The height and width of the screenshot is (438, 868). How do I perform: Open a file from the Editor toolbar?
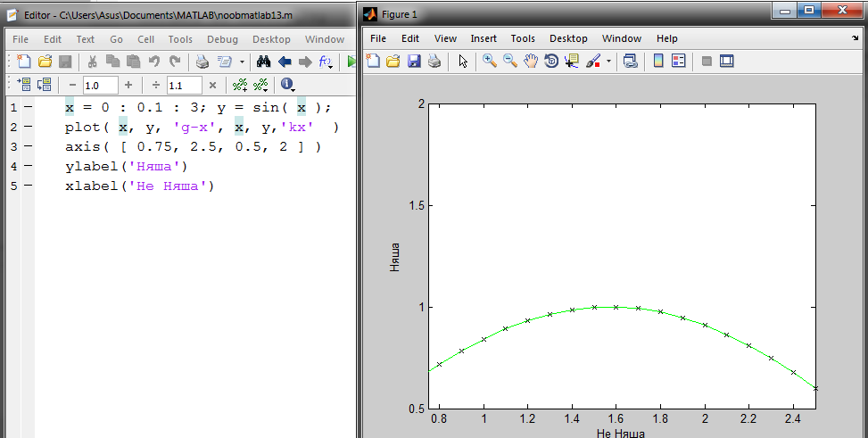coord(45,62)
